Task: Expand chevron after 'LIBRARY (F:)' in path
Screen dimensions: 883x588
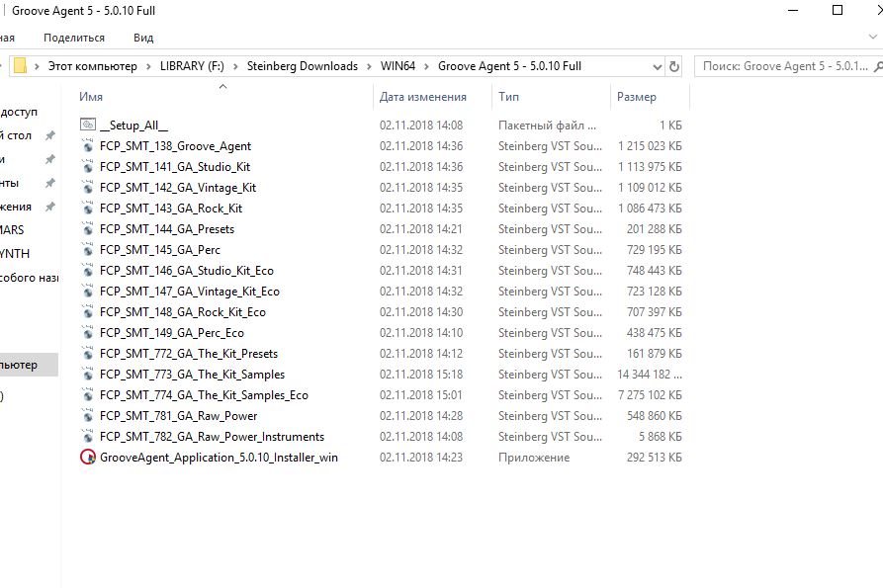Action: [235, 66]
